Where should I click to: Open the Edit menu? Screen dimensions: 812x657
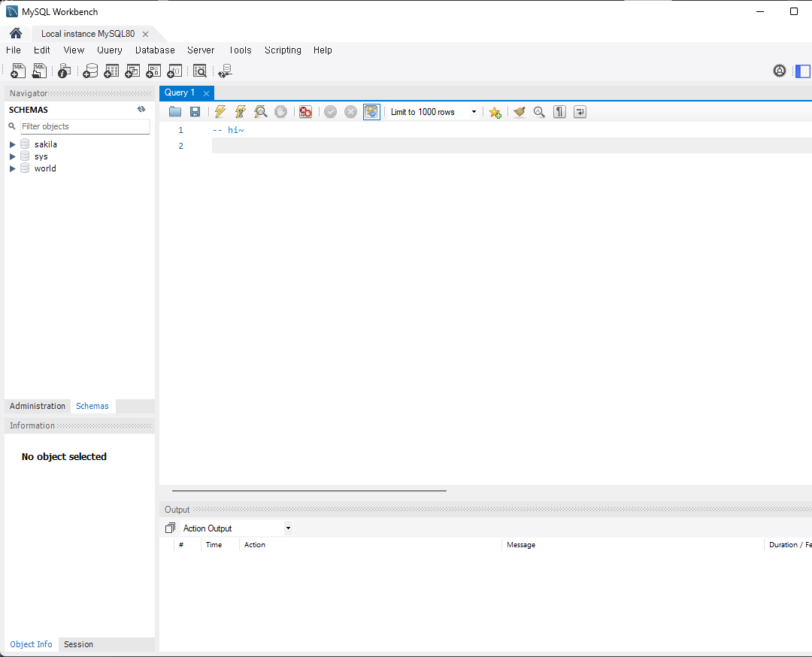(42, 50)
